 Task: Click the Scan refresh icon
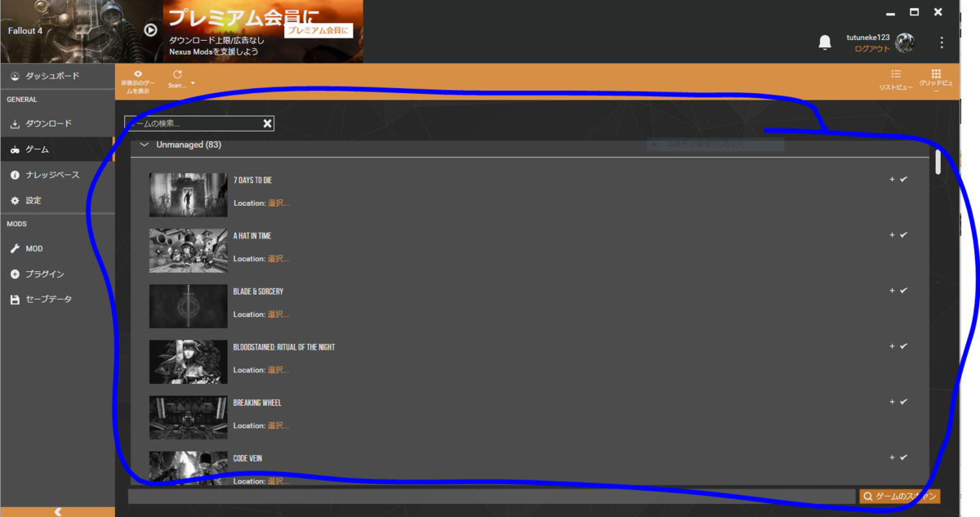[x=178, y=74]
